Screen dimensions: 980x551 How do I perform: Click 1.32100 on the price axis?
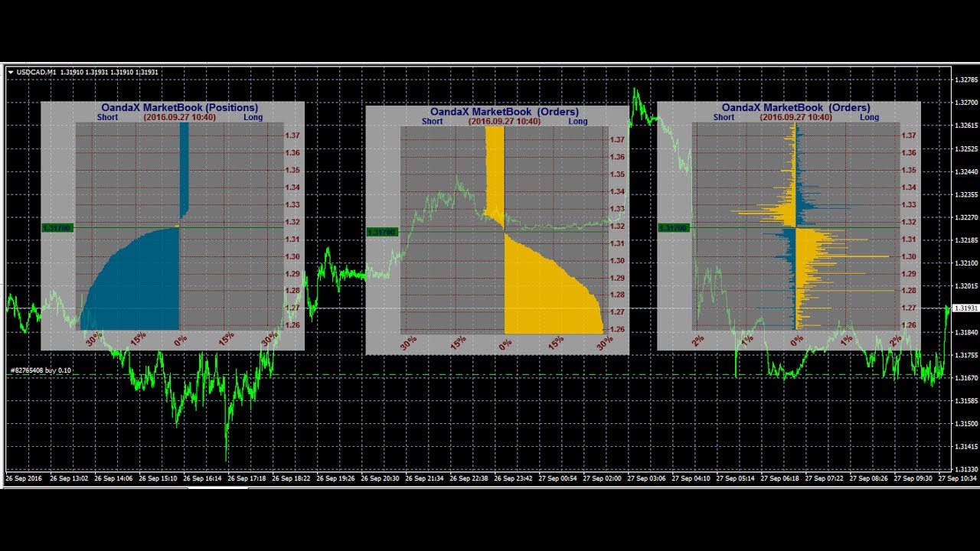965,263
